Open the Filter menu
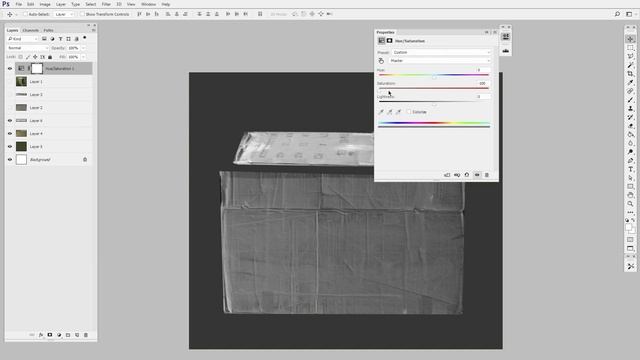 (106, 4)
